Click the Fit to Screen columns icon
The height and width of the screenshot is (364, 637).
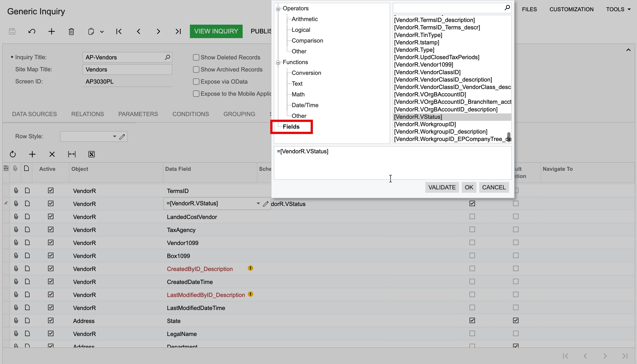point(72,154)
